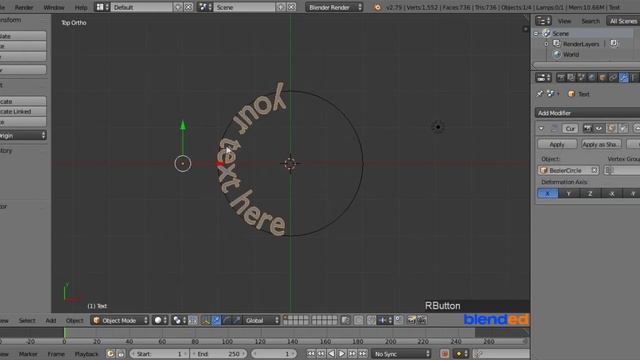This screenshot has width=640, height=360.
Task: Select the RenderLayers outliner entry
Action: coord(581,44)
